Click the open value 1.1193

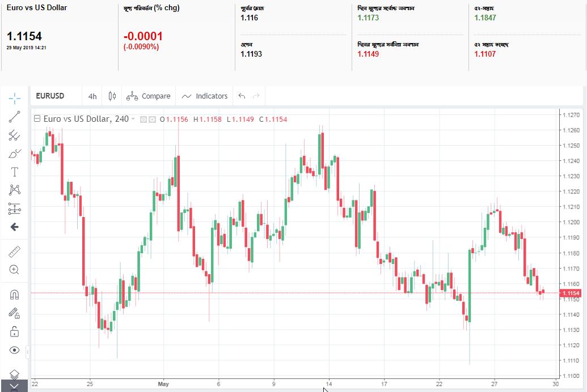pyautogui.click(x=251, y=54)
